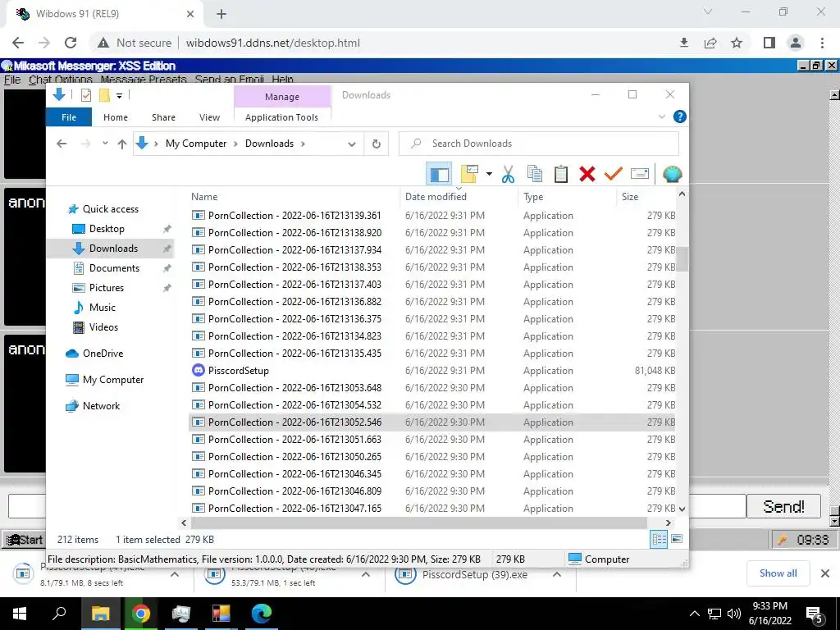Click the Search Downloads field
The image size is (840, 630).
coord(538,144)
